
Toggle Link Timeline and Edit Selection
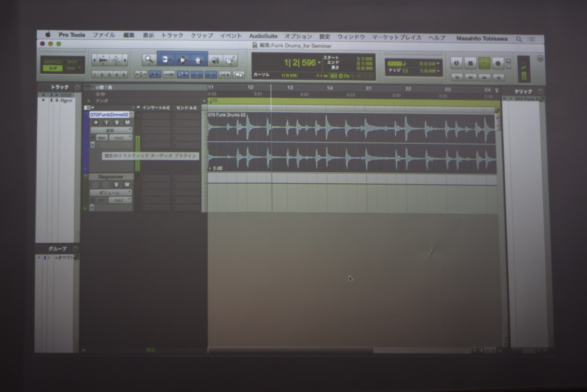click(197, 75)
